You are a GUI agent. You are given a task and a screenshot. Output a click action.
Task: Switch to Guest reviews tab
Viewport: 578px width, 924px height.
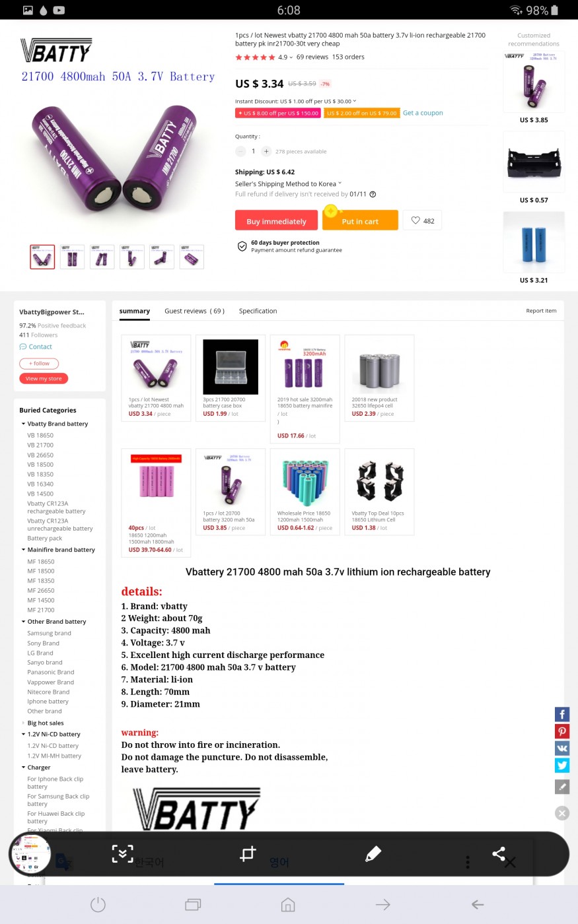(x=194, y=311)
